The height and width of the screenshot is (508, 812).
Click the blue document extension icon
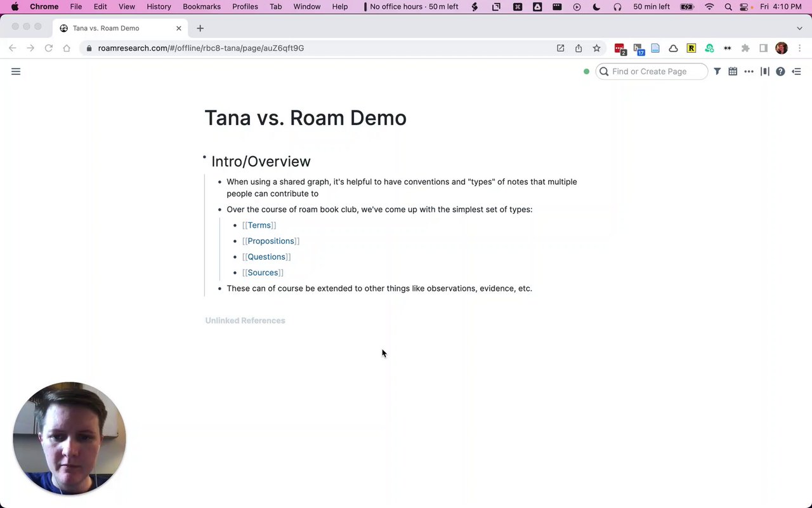[655, 48]
